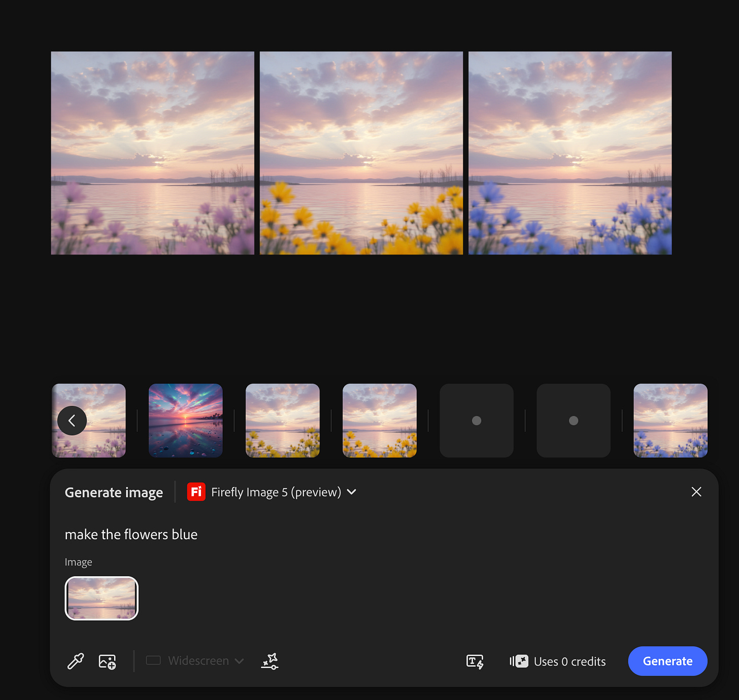The width and height of the screenshot is (739, 700).
Task: Toggle the second empty generation placeholder
Action: (x=573, y=420)
